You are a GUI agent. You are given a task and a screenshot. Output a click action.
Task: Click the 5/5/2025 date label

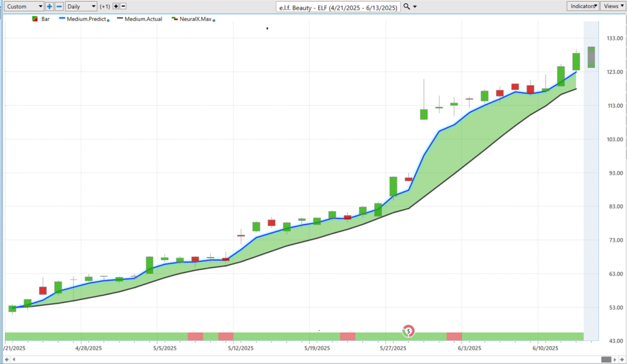[165, 348]
